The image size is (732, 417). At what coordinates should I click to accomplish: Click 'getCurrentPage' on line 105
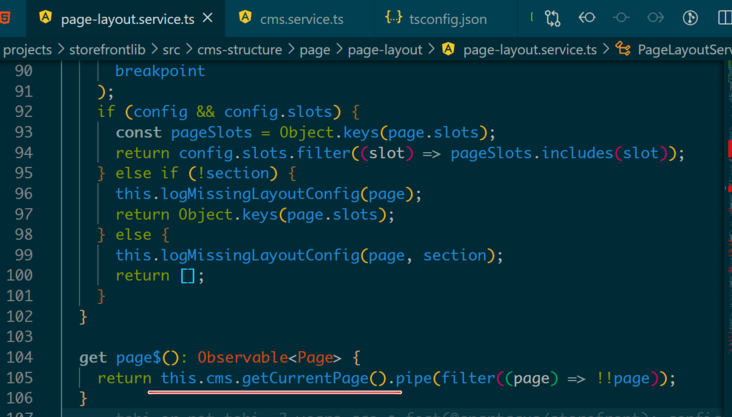(x=305, y=378)
